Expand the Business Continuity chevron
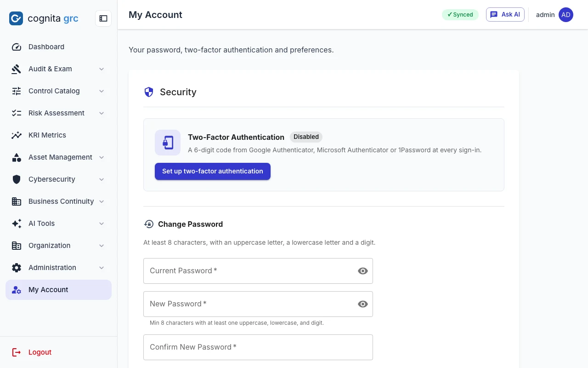This screenshot has height=368, width=588. tap(102, 201)
